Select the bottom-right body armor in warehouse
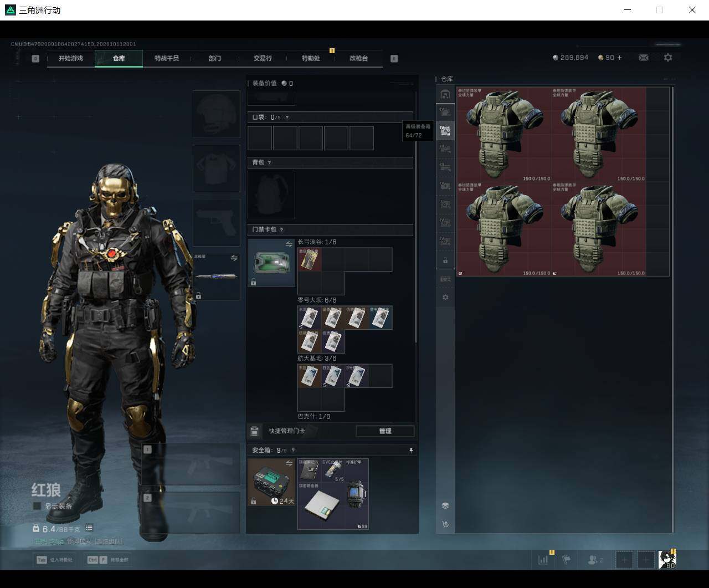The width and height of the screenshot is (709, 588). [x=599, y=229]
